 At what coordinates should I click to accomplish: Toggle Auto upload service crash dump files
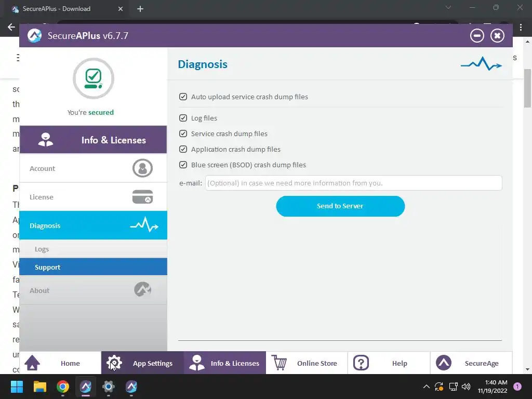(183, 97)
